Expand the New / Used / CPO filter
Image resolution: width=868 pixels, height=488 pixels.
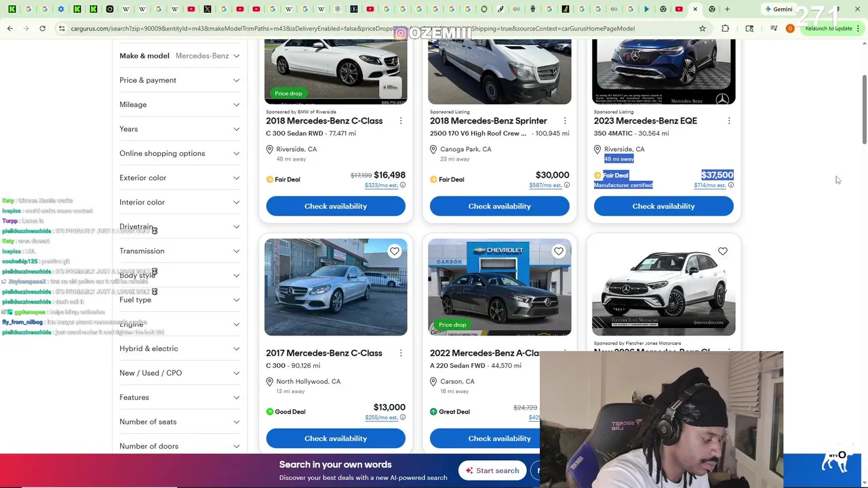[x=180, y=373]
